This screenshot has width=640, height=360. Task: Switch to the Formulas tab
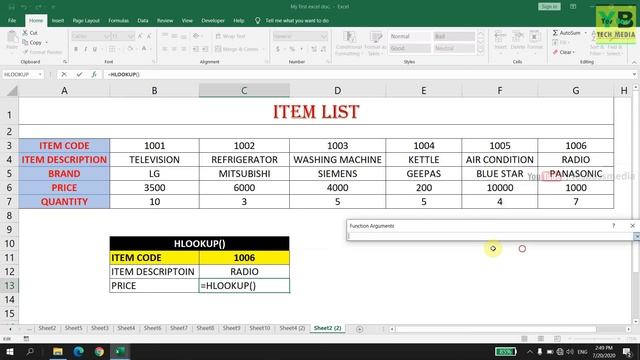[x=118, y=20]
